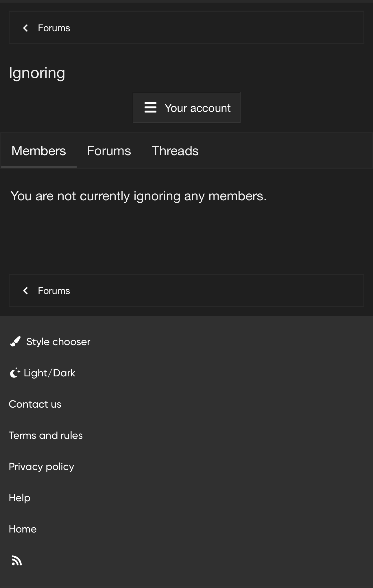This screenshot has height=588, width=373.
Task: Open the Privacy policy page
Action: [x=41, y=467]
